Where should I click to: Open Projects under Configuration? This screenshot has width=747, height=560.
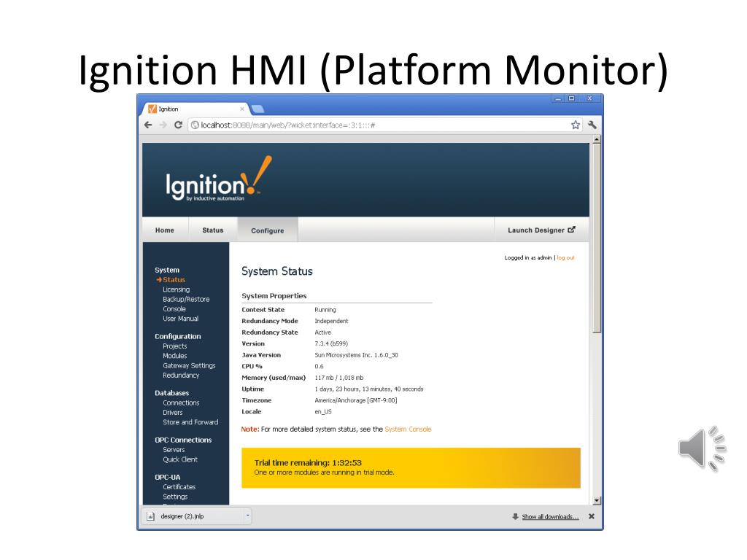point(174,346)
